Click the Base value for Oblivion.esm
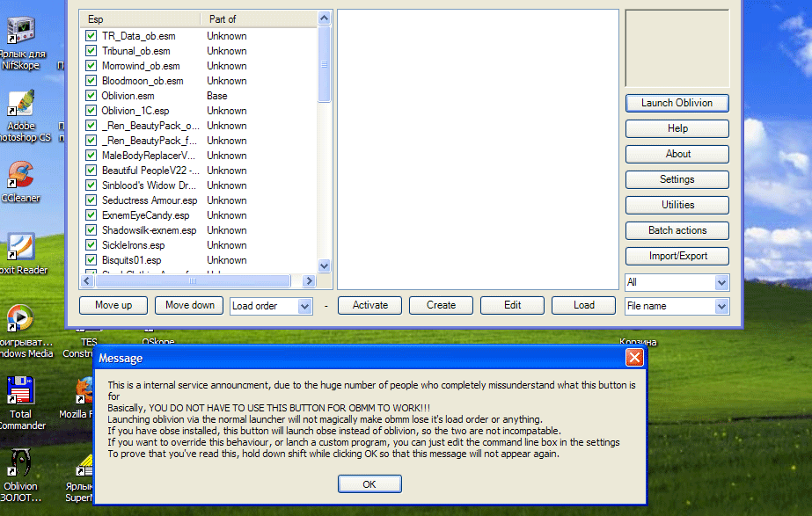The height and width of the screenshot is (516, 812). (x=217, y=96)
